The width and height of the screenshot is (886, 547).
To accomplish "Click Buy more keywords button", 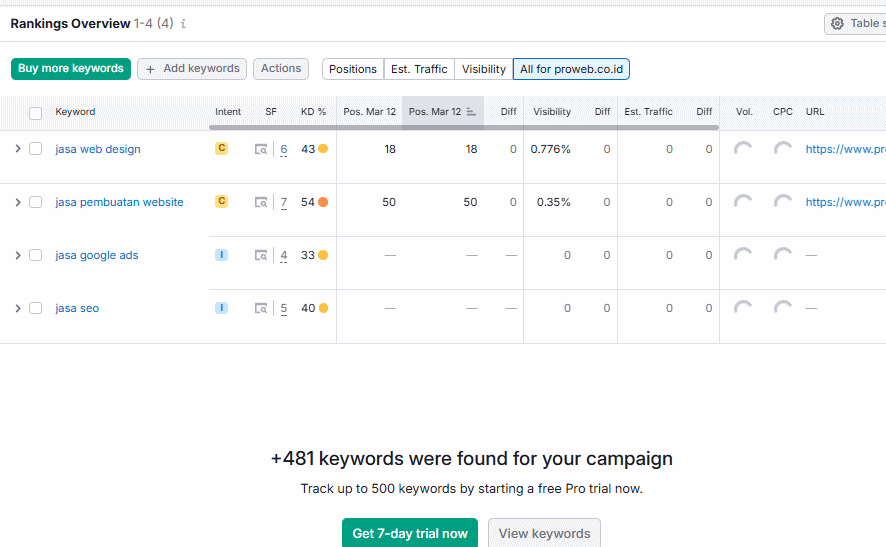I will (x=71, y=69).
